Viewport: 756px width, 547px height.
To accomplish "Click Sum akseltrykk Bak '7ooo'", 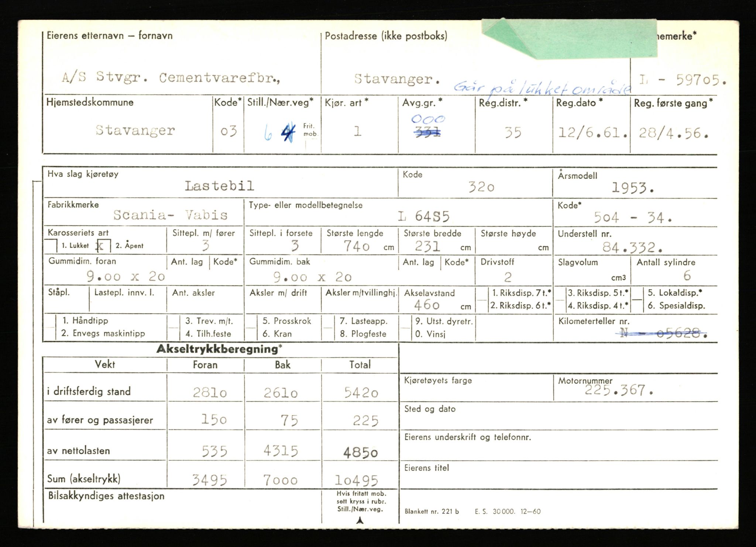I will coord(280,480).
